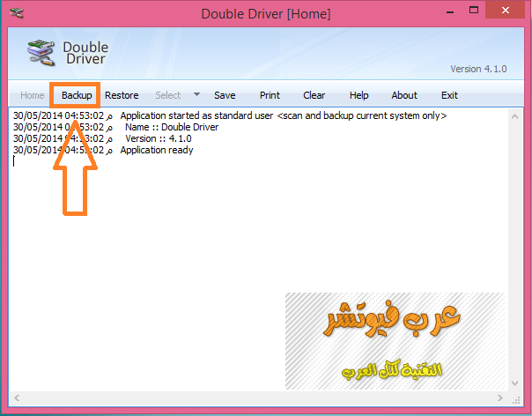Click the Home menu item

(x=33, y=95)
